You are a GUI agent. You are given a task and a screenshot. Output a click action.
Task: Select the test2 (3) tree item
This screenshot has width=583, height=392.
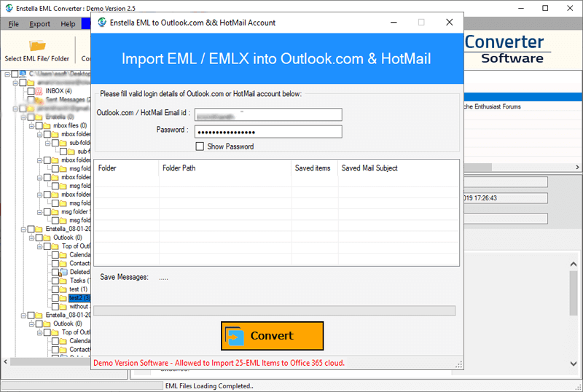coord(79,298)
